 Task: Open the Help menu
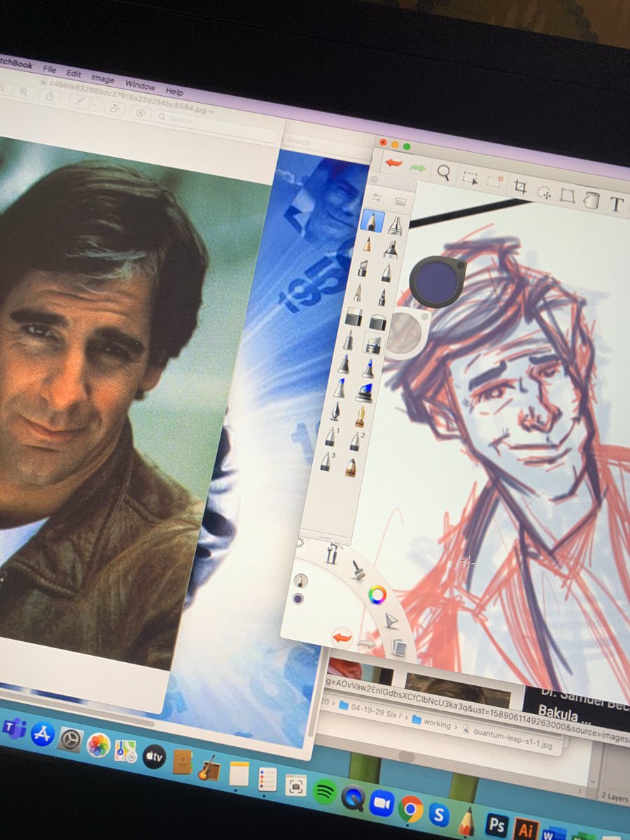coord(174,91)
